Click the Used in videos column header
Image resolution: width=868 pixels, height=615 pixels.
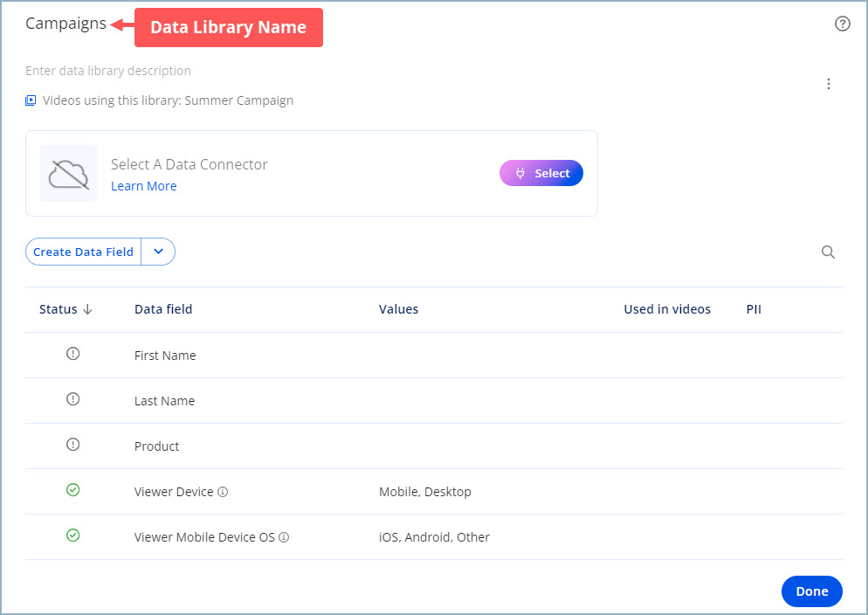point(667,309)
